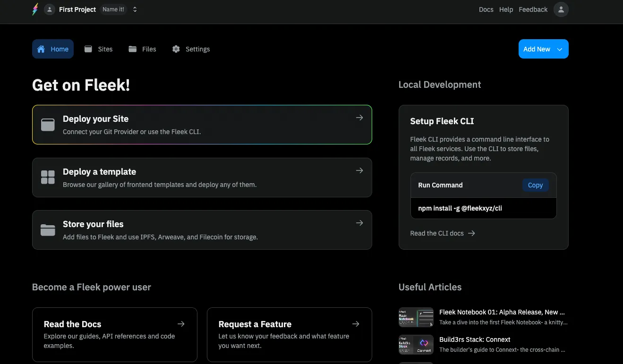Click the Run Command label

[440, 185]
